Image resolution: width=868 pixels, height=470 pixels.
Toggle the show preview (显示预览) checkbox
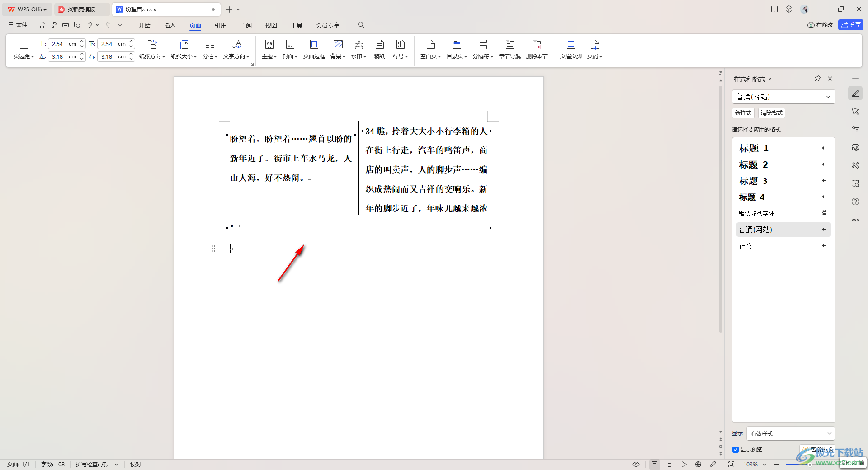coord(736,450)
